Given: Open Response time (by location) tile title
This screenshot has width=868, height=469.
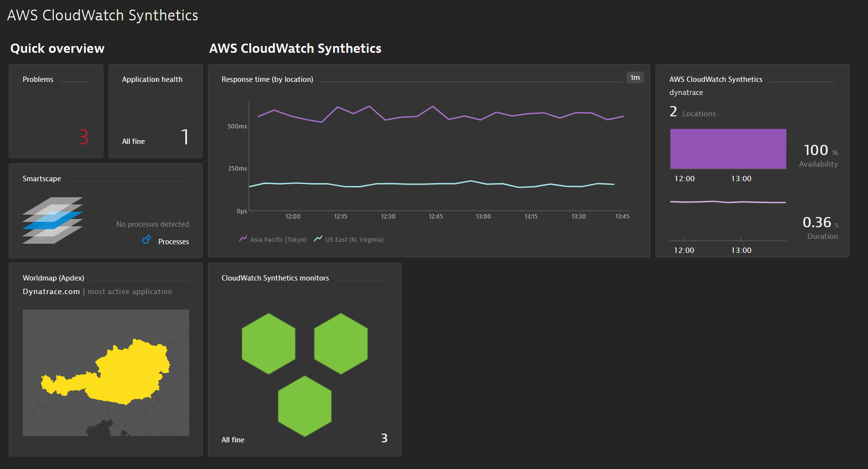Looking at the screenshot, I should click(267, 79).
